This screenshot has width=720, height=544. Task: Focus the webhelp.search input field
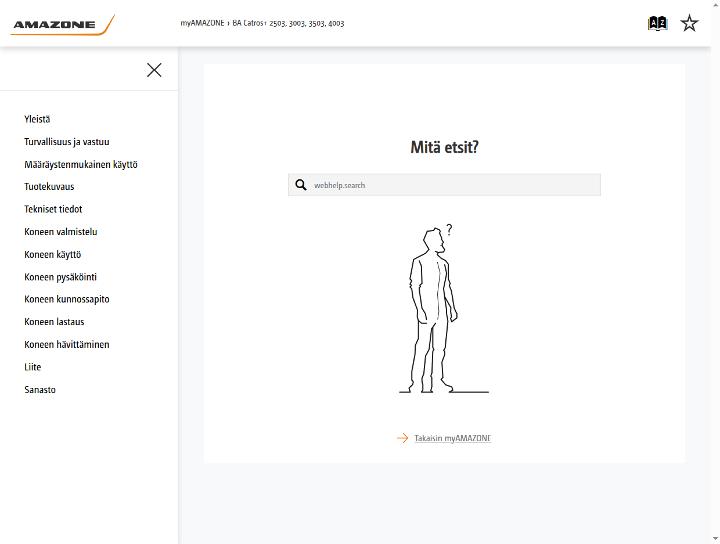pos(444,185)
